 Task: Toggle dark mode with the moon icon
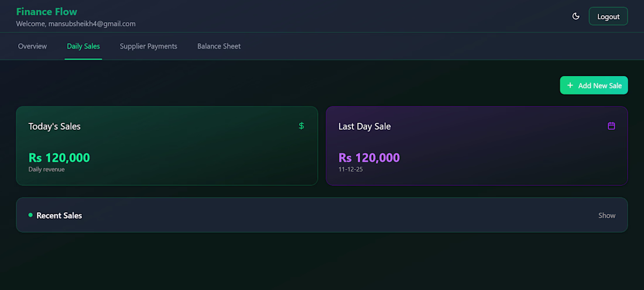pos(576,16)
